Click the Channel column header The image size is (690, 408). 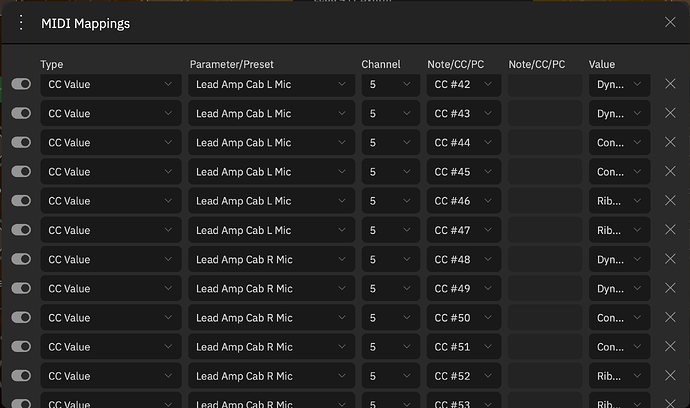381,64
